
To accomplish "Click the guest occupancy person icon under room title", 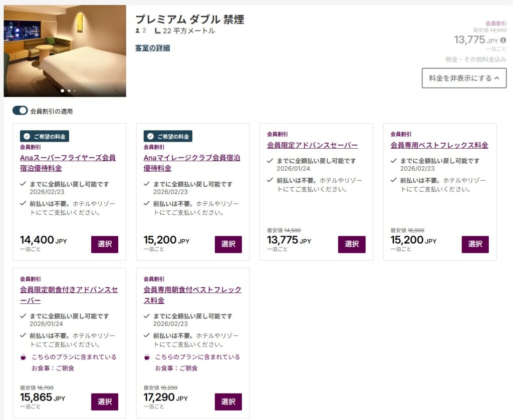I will [x=137, y=30].
